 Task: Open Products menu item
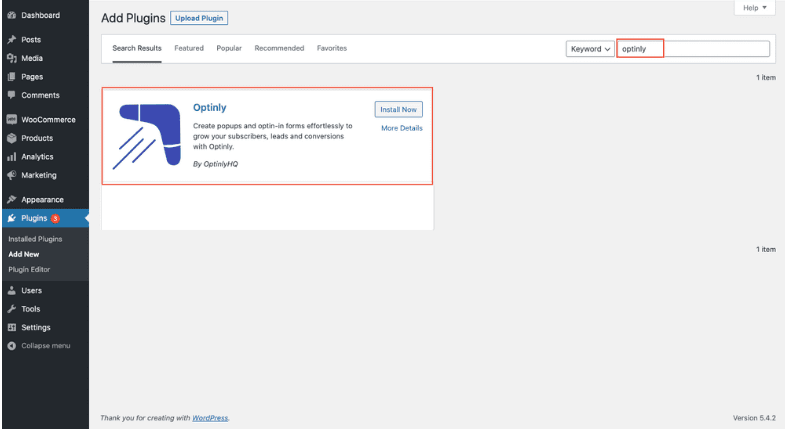45,138
